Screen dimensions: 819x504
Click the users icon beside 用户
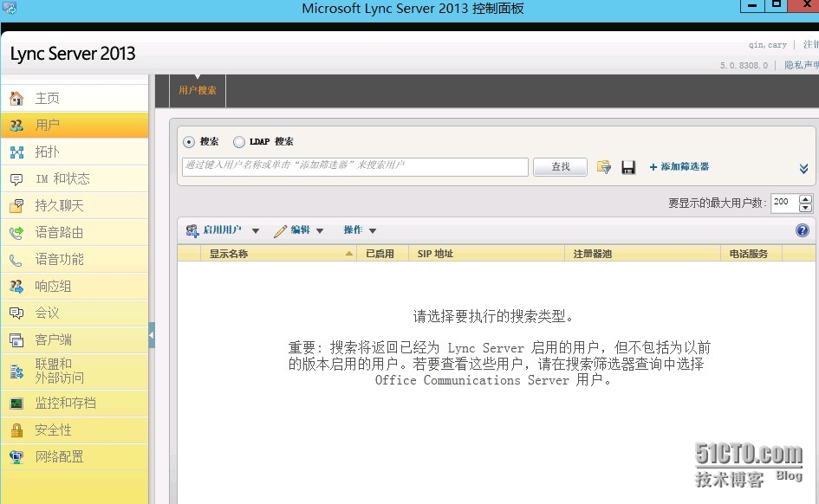click(16, 126)
